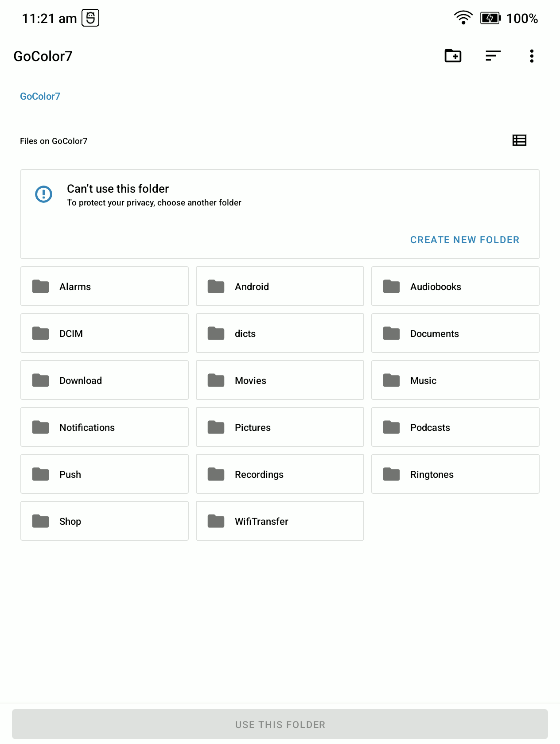Image resolution: width=560 pixels, height=744 pixels.
Task: Tap the USE THIS FOLDER button
Action: pyautogui.click(x=280, y=724)
